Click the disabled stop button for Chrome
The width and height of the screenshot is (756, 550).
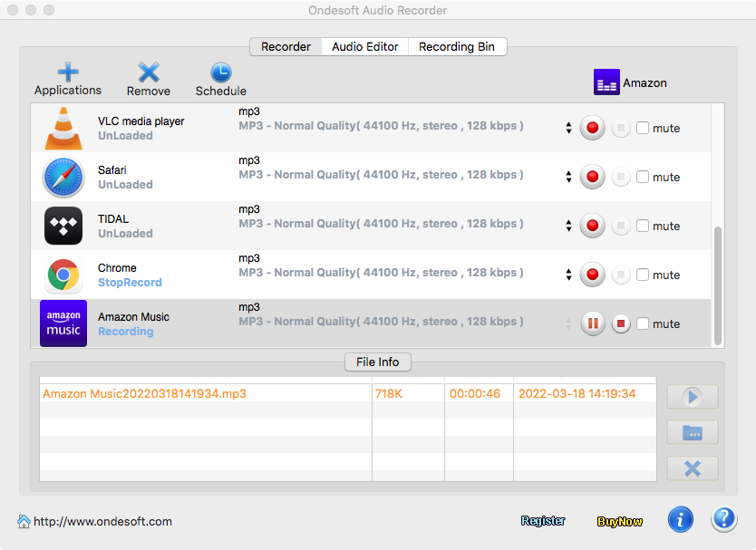pos(621,275)
